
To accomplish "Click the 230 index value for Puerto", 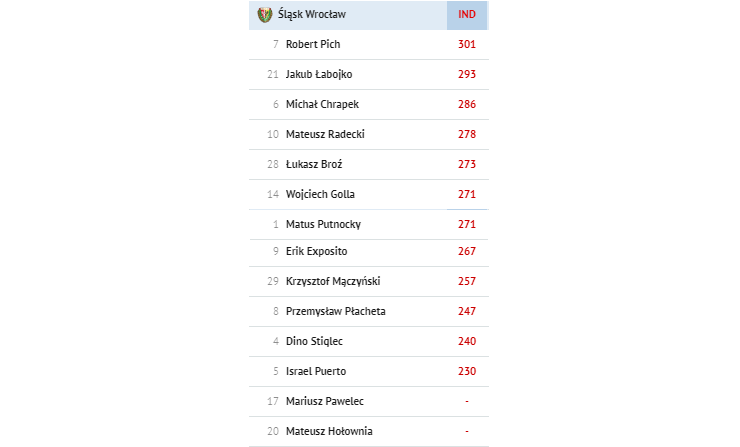I will pyautogui.click(x=467, y=371).
